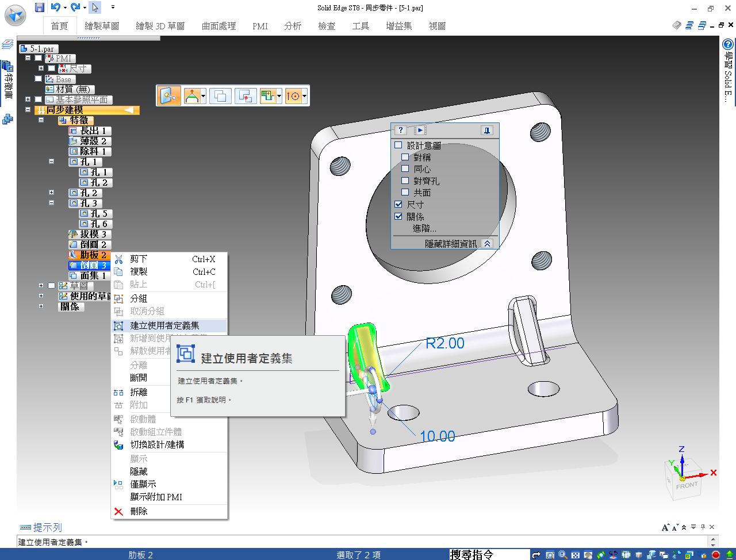Click the help question mark in design intent panel
The width and height of the screenshot is (736, 560).
click(401, 131)
